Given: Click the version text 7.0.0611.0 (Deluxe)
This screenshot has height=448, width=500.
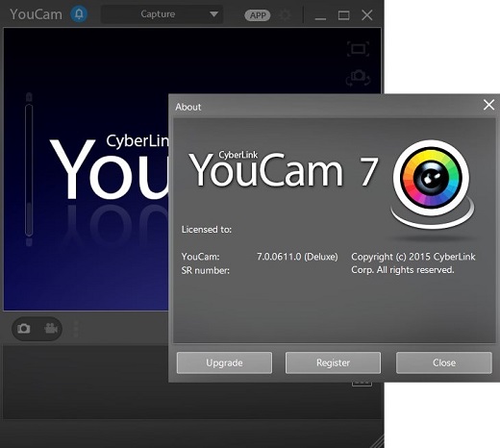Looking at the screenshot, I should [x=297, y=257].
